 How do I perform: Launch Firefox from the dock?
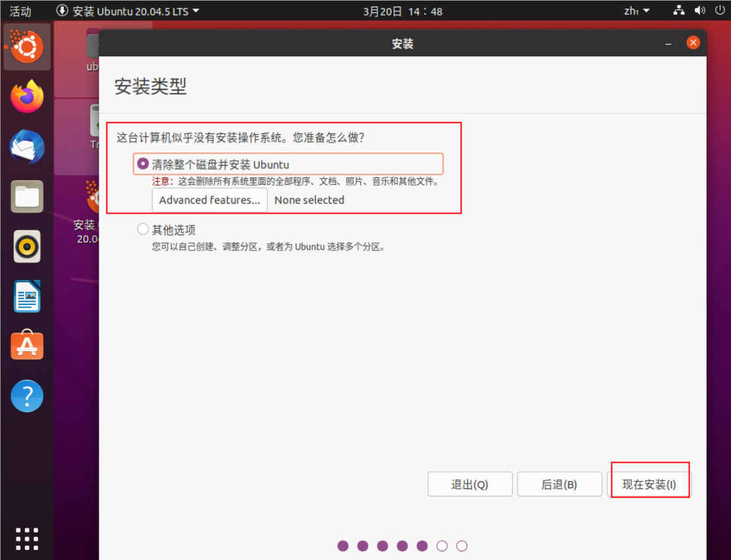click(27, 97)
